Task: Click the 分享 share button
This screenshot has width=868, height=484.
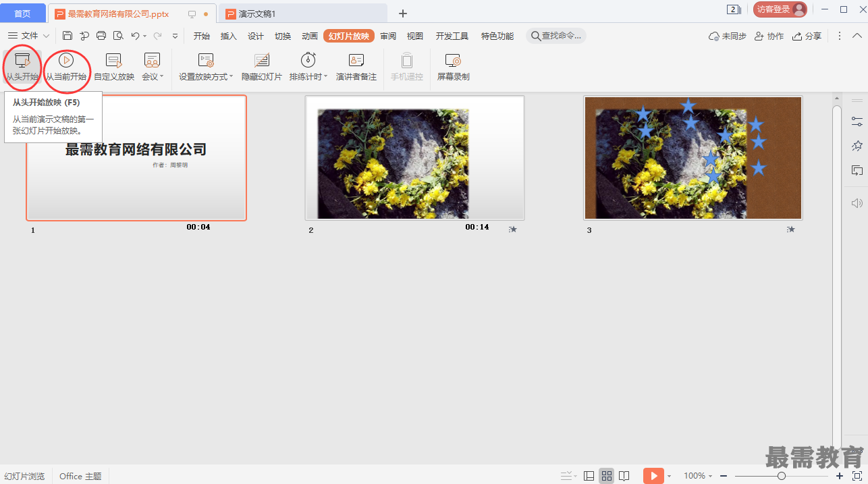Action: (x=807, y=36)
